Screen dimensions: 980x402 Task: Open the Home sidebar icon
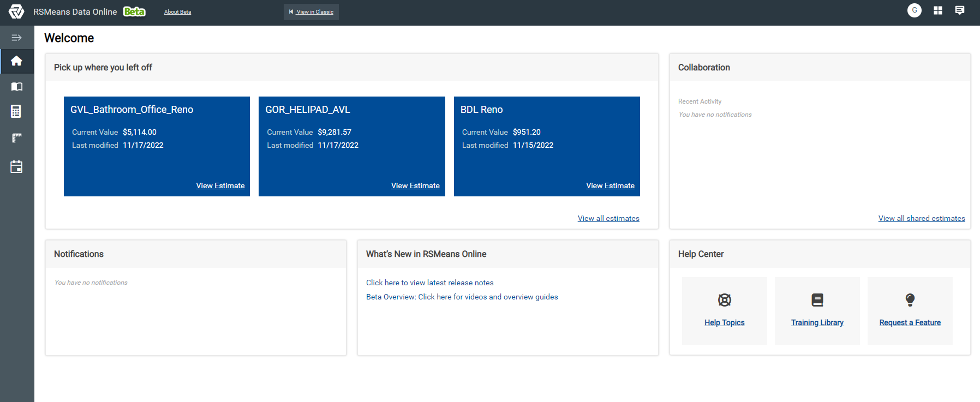coord(16,61)
